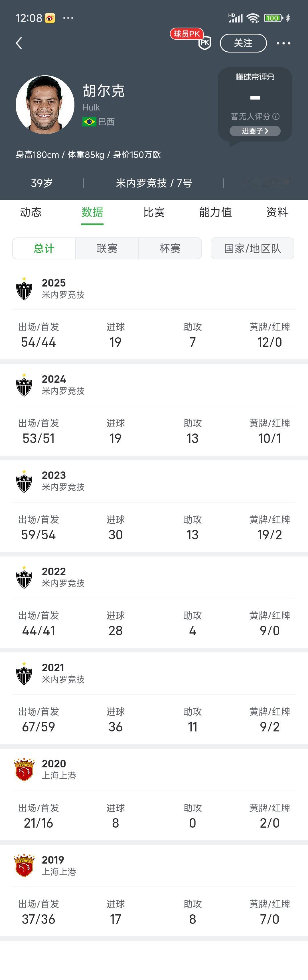Open 进圈子 community link
308x980 pixels.
[x=254, y=131]
